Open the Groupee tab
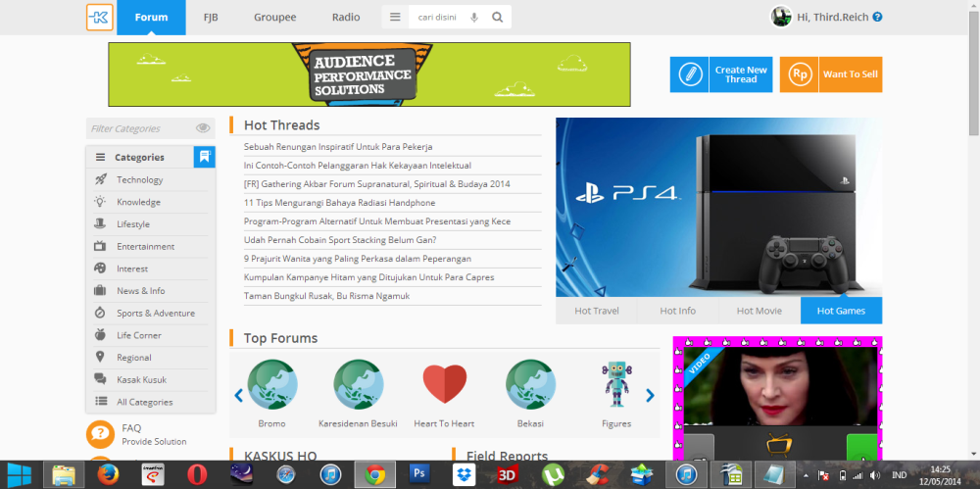 point(275,18)
